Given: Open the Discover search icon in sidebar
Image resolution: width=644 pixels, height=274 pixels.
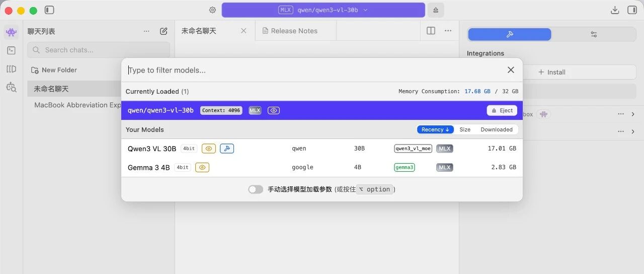Looking at the screenshot, I should 11,87.
